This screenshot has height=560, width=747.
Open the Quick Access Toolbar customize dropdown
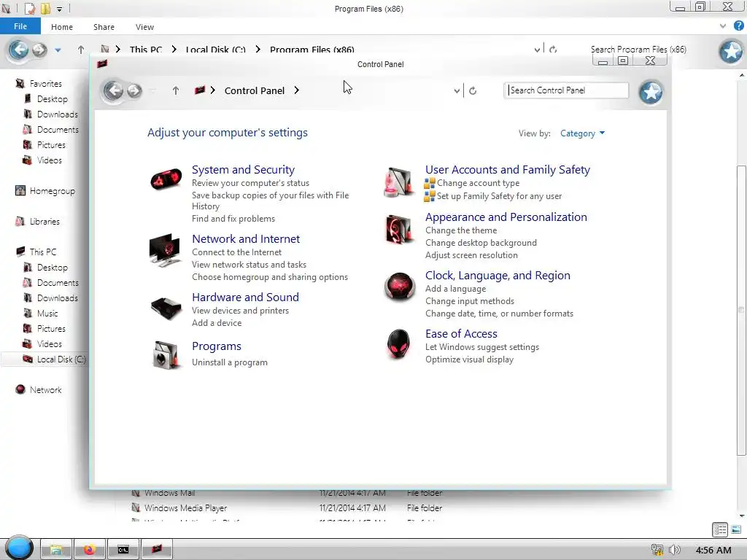[x=60, y=9]
